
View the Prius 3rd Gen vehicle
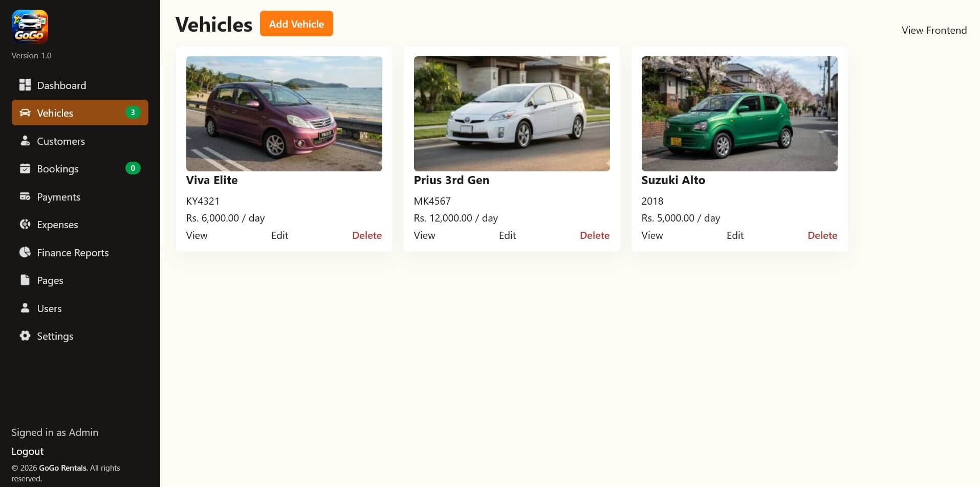pos(424,235)
